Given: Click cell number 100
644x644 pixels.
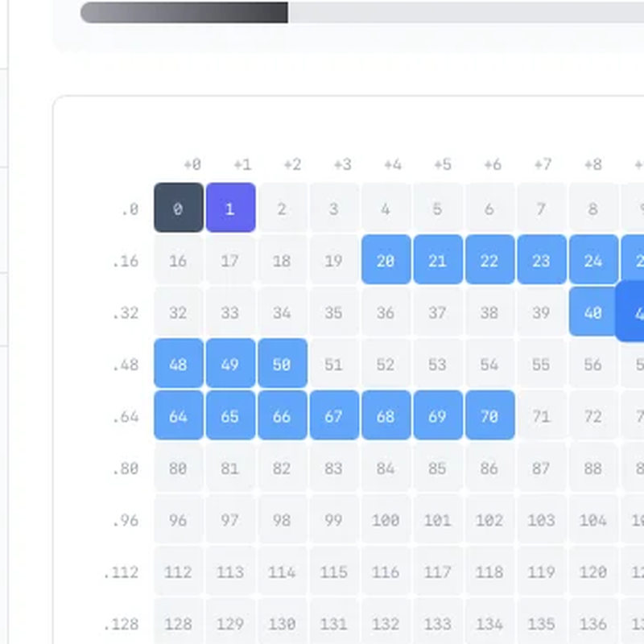Looking at the screenshot, I should pyautogui.click(x=386, y=519).
